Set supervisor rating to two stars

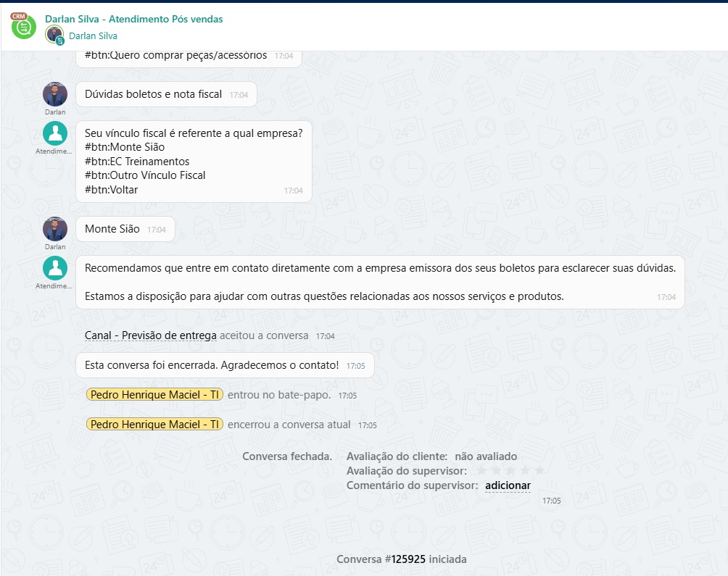tap(497, 471)
